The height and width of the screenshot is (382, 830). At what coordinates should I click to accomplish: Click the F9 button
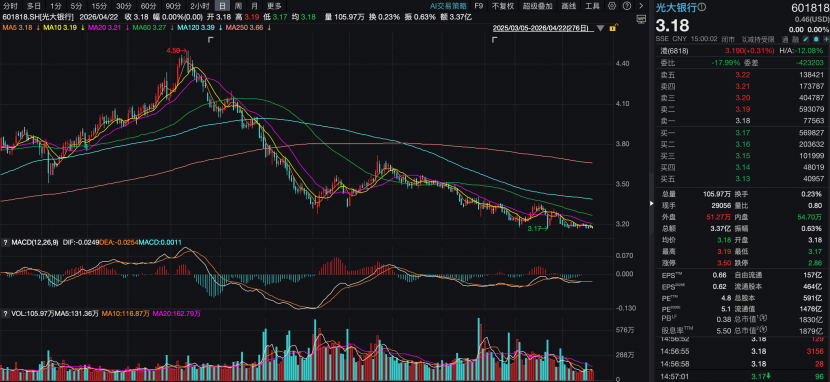[479, 6]
